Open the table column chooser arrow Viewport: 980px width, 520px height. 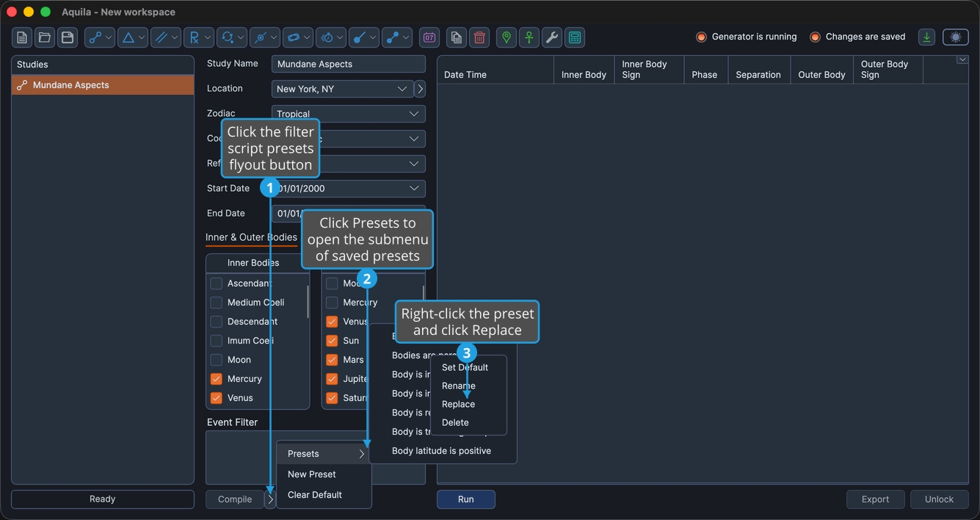(x=962, y=60)
